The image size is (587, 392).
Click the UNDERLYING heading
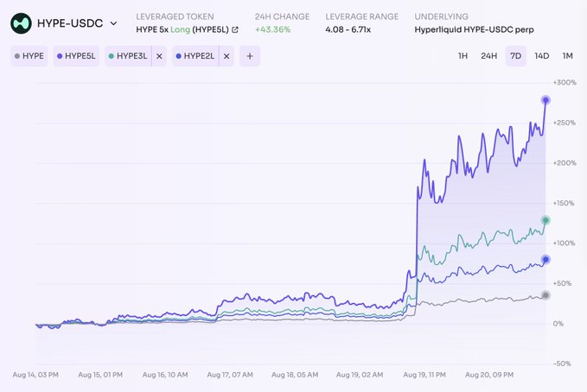[442, 16]
